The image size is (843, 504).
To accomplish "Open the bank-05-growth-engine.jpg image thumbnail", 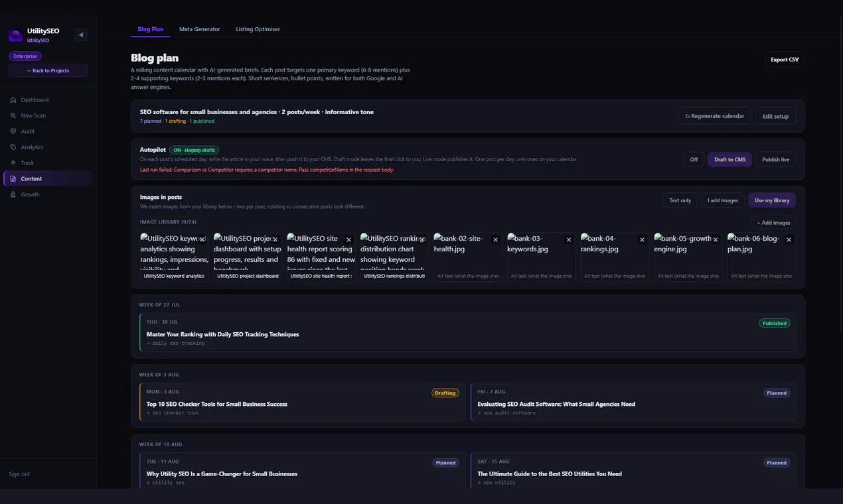I will pyautogui.click(x=688, y=251).
